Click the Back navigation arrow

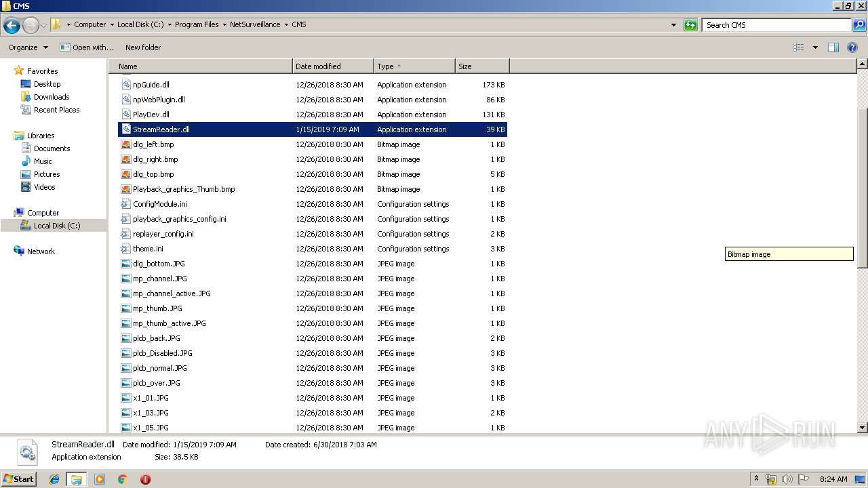tap(12, 26)
